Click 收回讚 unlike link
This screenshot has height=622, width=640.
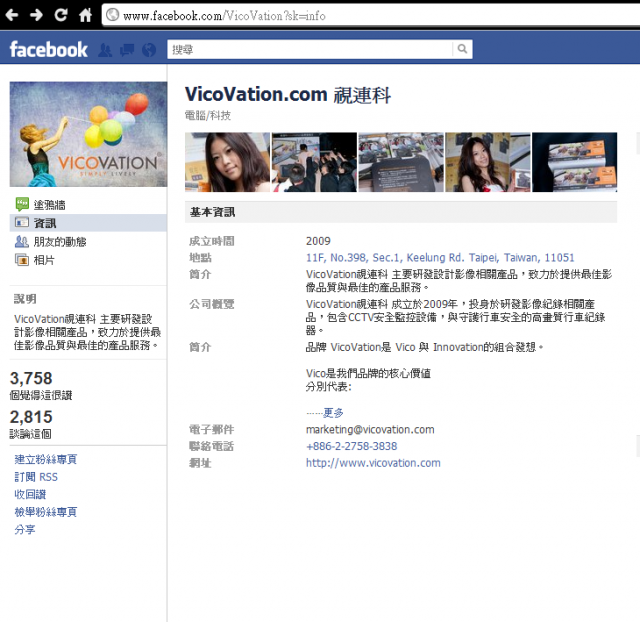coord(30,494)
